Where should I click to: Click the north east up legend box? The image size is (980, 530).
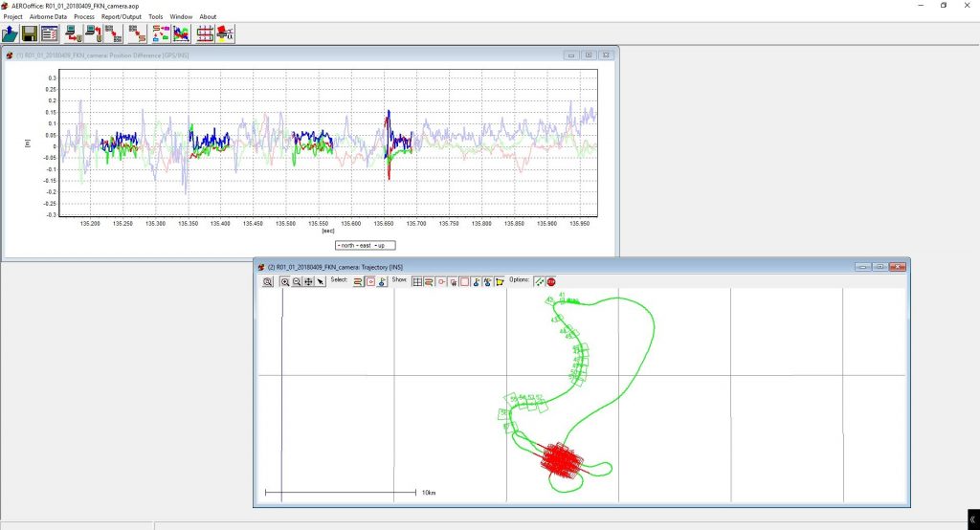365,246
